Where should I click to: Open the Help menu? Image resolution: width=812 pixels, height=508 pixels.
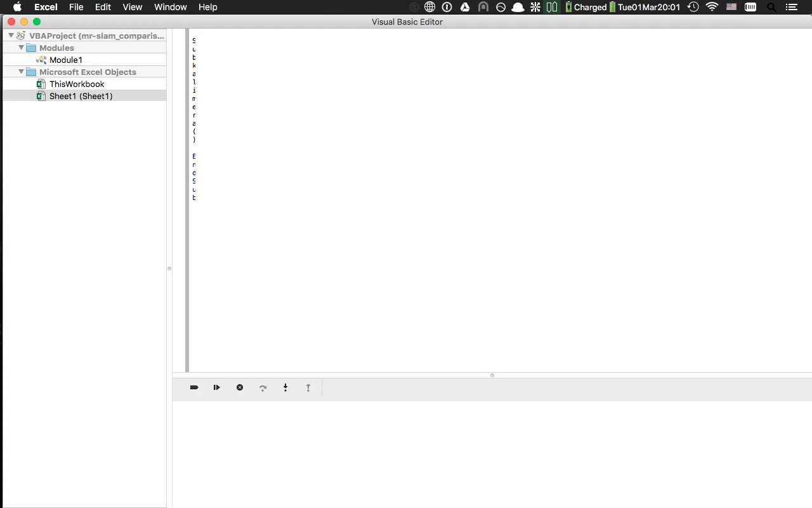point(207,7)
